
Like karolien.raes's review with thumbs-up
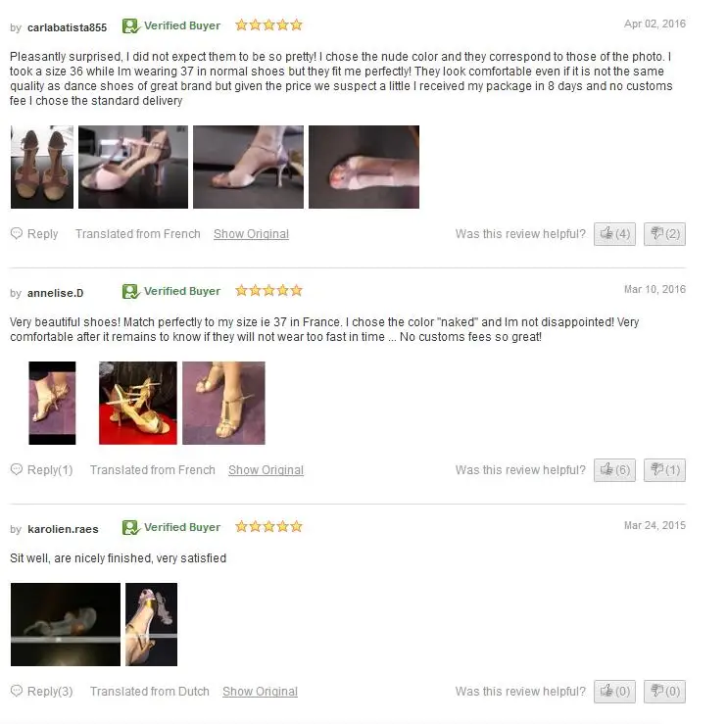coord(614,692)
